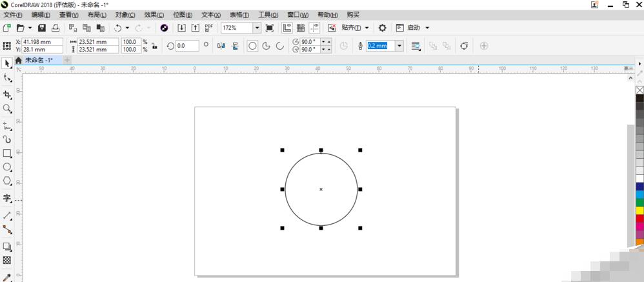
Task: Open the zoom level 172% dropdown
Action: pos(257,28)
